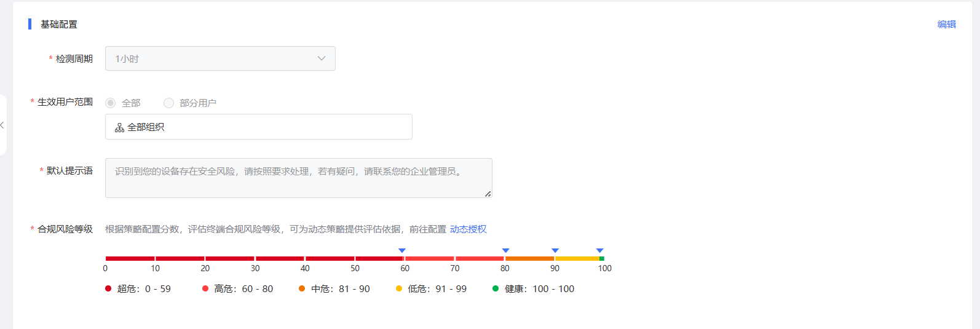
Task: Open the 检测周期 dropdown showing 1小时
Action: point(219,58)
